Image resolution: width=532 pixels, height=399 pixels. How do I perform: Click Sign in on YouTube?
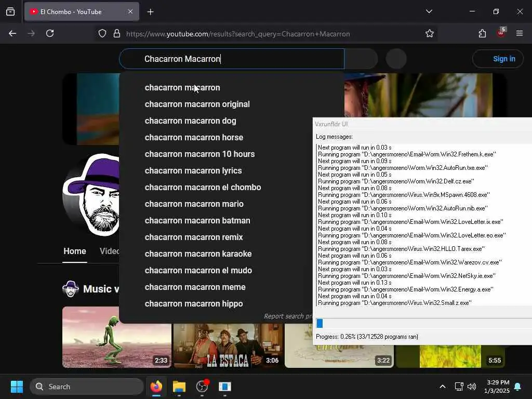[x=497, y=59]
